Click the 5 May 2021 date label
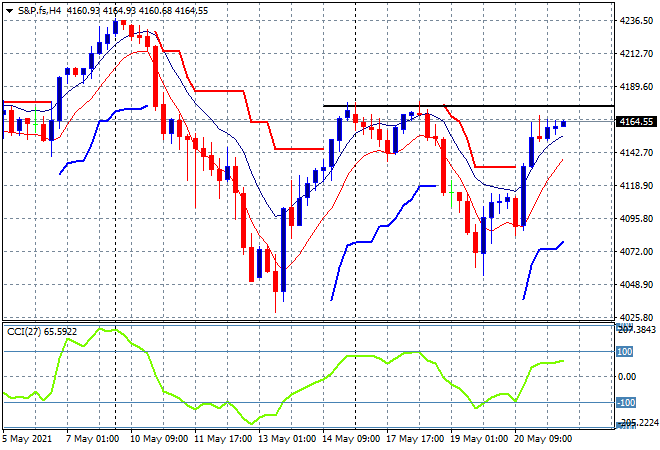Screen dimensions: 660x450 tap(27, 439)
